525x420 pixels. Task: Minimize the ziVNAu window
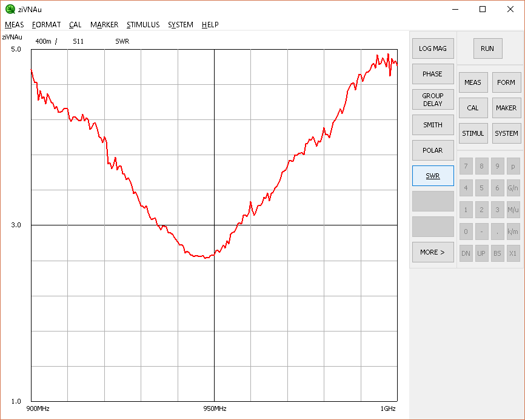(x=455, y=9)
